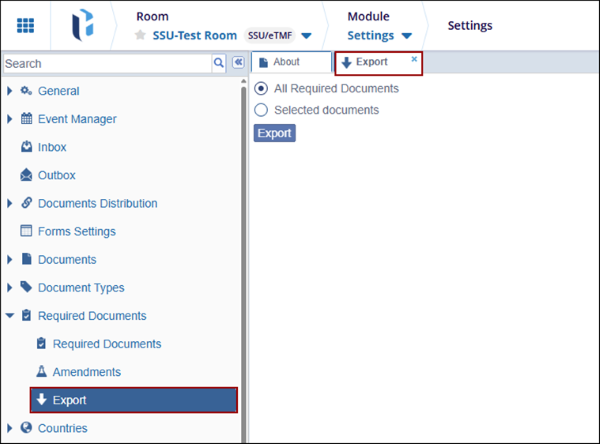The height and width of the screenshot is (444, 600).
Task: Click into the Search input field
Action: (105, 63)
